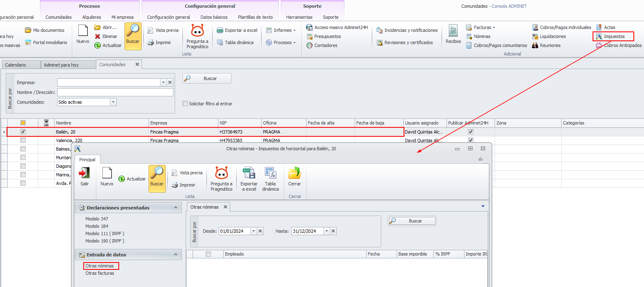
Task: Open Presupuestos
Action: [x=324, y=36]
